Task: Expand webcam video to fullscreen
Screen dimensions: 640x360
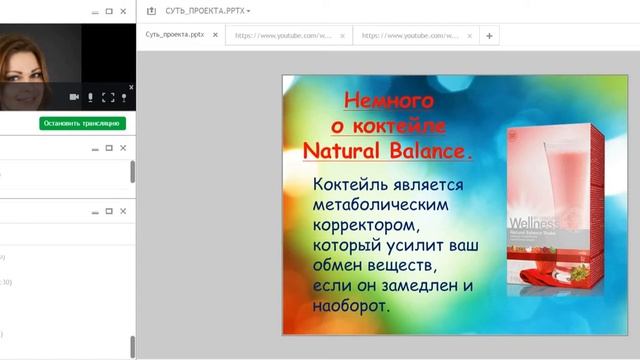Action: (108, 97)
